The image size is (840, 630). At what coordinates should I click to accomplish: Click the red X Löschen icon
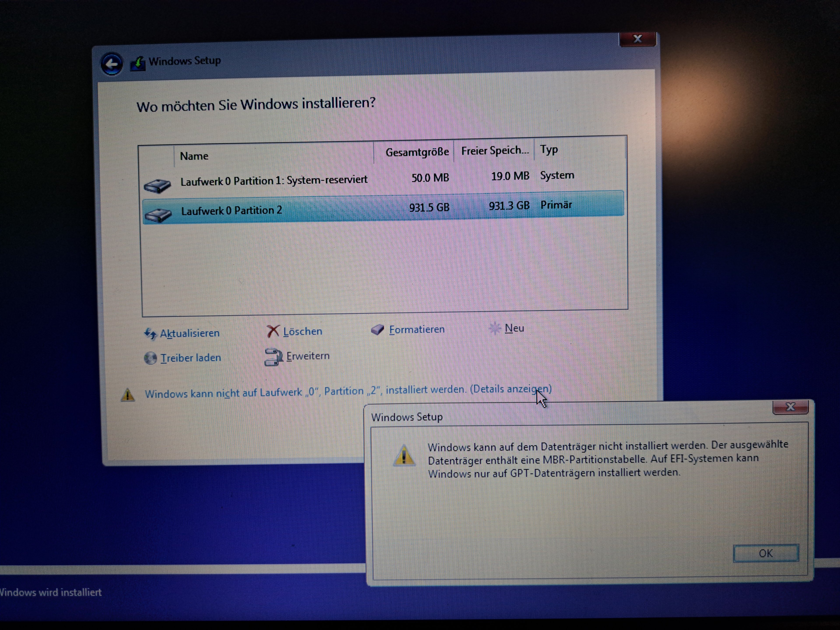(273, 331)
